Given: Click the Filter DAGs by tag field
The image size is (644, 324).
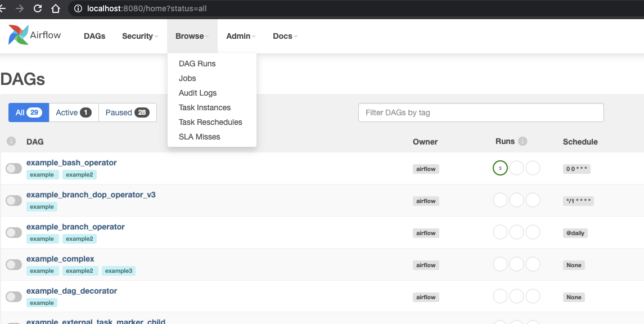Looking at the screenshot, I should pos(481,112).
